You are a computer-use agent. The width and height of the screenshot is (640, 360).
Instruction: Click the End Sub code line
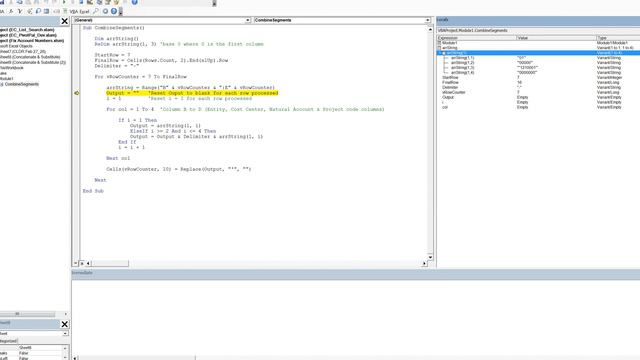[93, 191]
